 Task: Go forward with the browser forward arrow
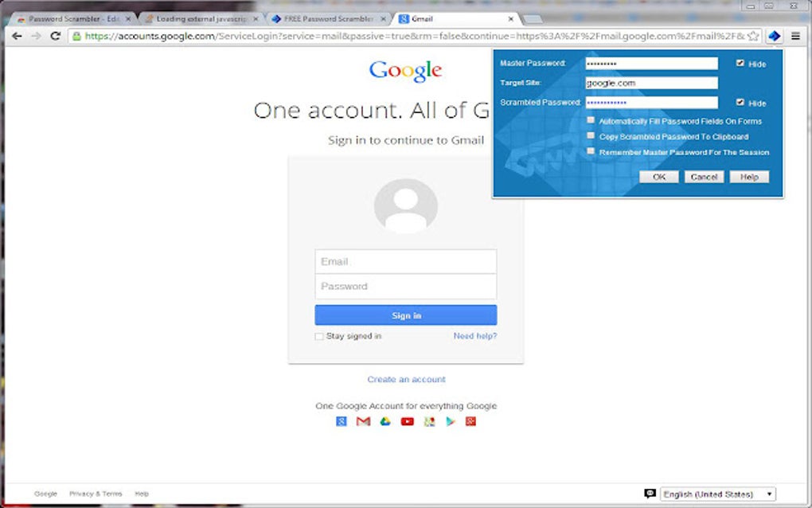[x=36, y=36]
